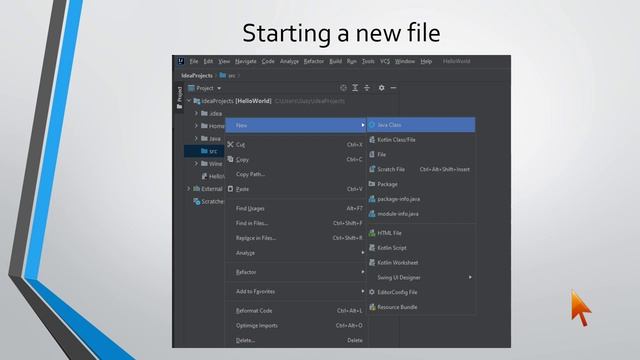The image size is (640, 360).
Task: Choose Paste from context menu
Action: coord(296,189)
